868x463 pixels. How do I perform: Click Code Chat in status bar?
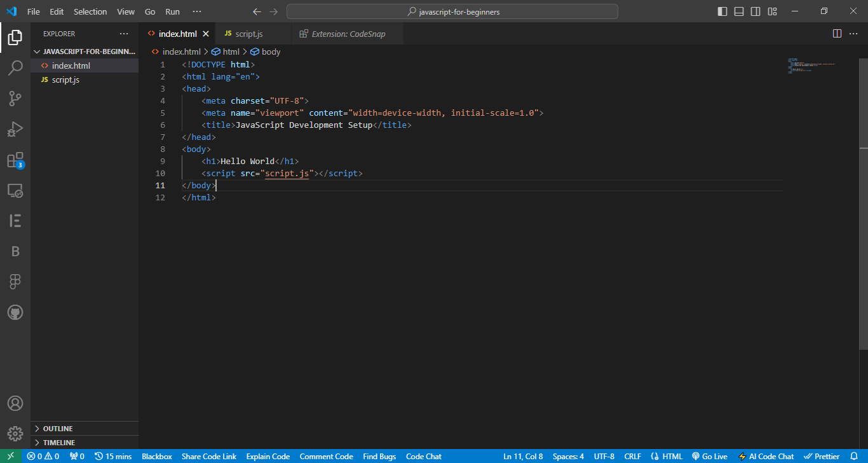(x=424, y=456)
